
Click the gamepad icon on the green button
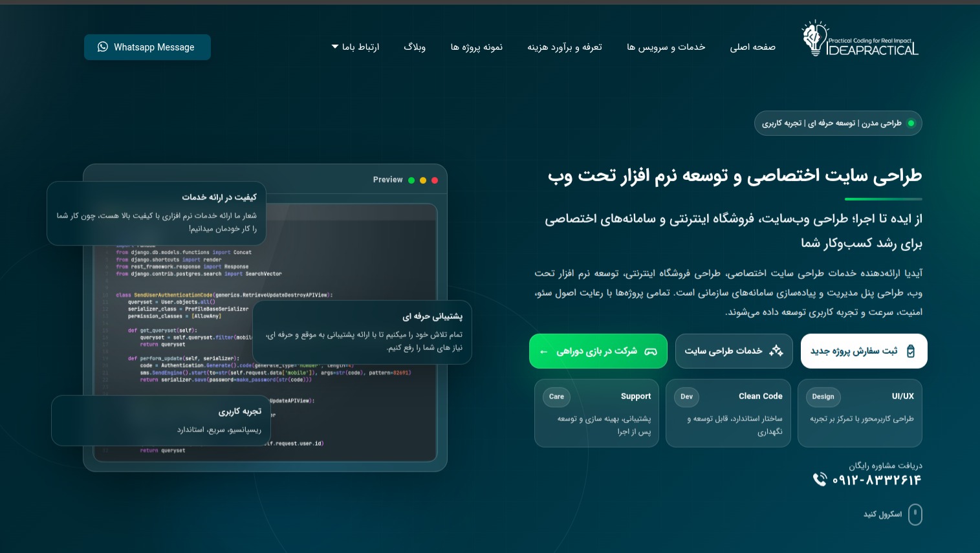pos(651,351)
